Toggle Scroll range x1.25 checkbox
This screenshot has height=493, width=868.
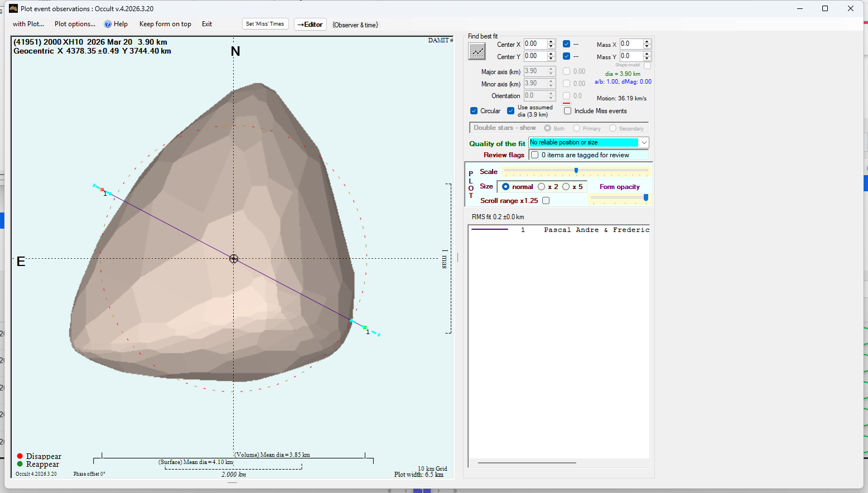546,201
